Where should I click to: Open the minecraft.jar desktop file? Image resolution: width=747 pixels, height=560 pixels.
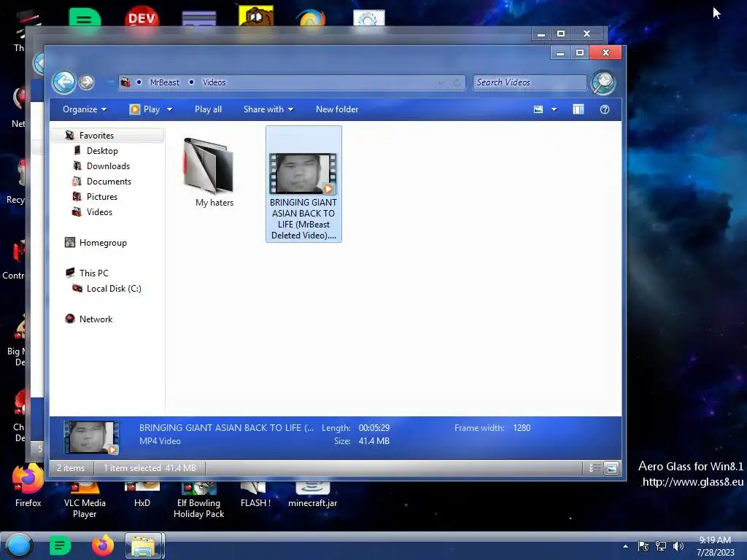tap(312, 495)
